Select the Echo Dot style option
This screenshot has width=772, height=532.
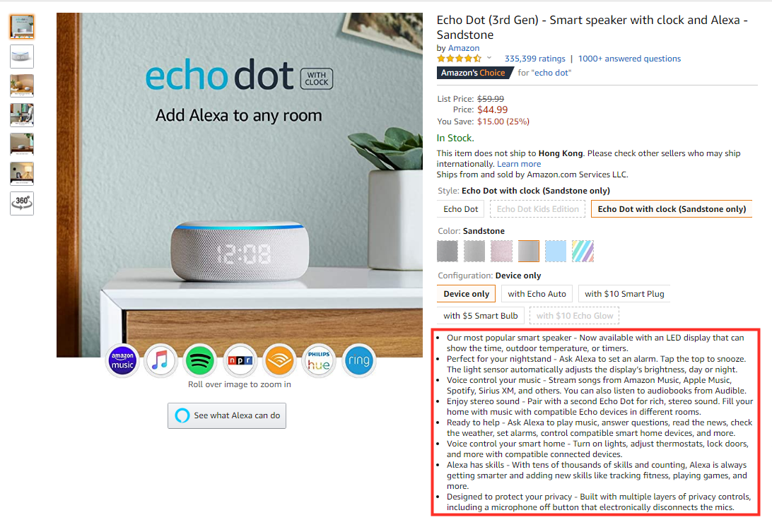click(460, 209)
